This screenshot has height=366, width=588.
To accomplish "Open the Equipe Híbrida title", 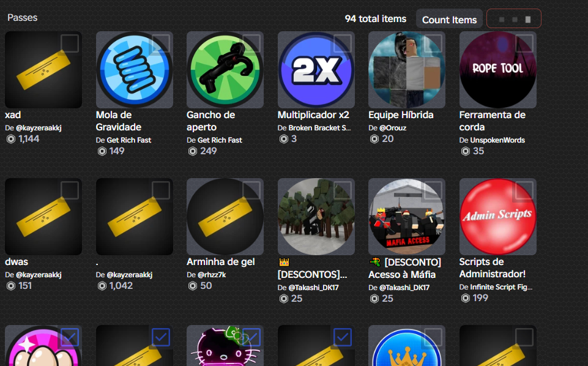I will 401,114.
